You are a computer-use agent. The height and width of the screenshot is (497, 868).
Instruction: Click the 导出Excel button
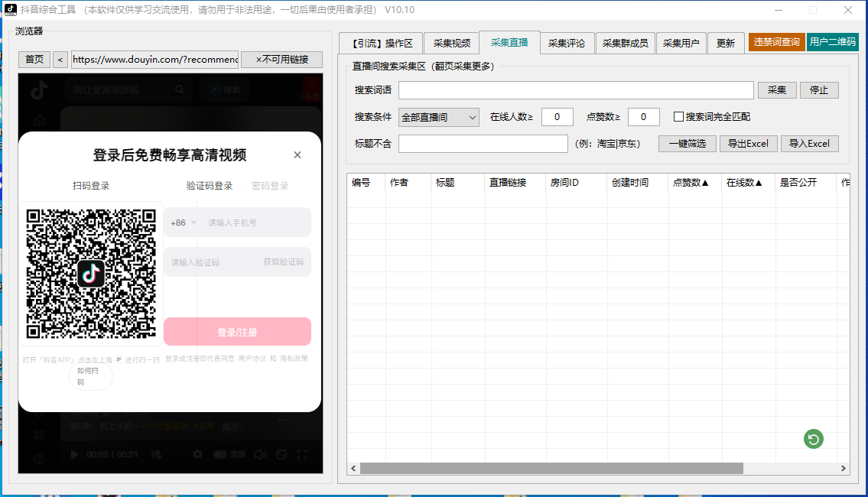pyautogui.click(x=748, y=143)
